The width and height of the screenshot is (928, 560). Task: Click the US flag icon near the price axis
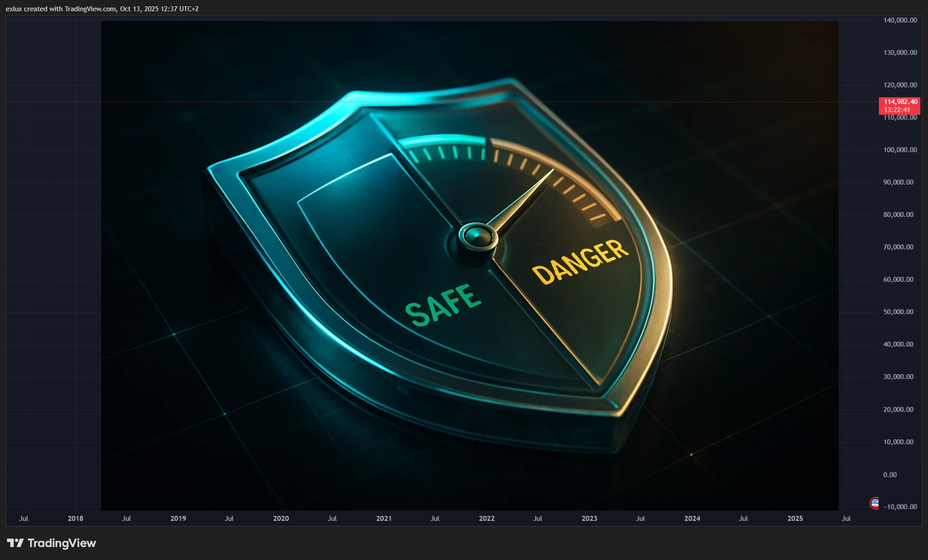tap(874, 503)
